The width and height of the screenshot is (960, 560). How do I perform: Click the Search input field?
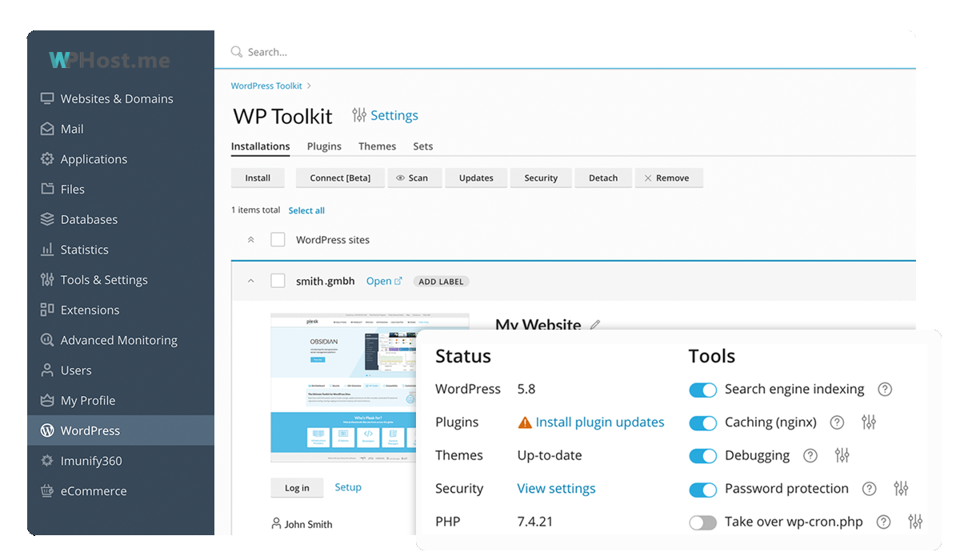(x=560, y=52)
